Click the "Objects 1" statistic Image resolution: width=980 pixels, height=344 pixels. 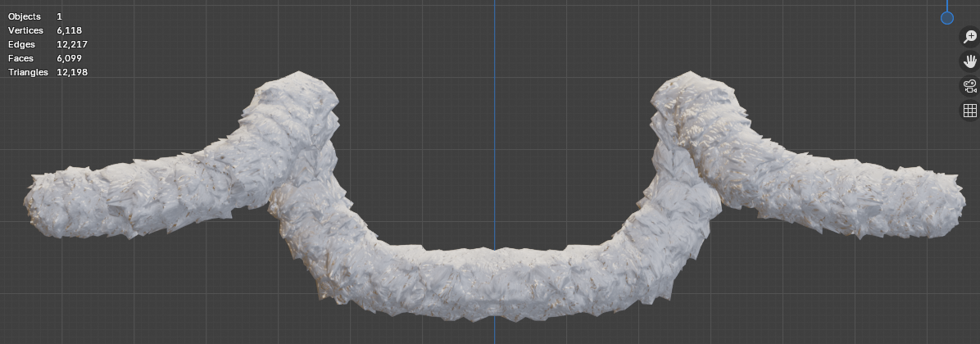(x=35, y=17)
